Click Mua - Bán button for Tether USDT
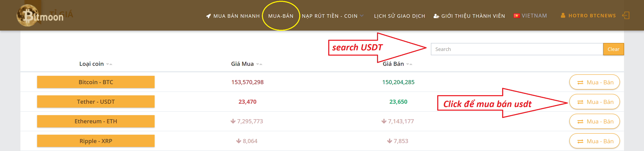Screen dimensions: 644x151 tap(594, 102)
